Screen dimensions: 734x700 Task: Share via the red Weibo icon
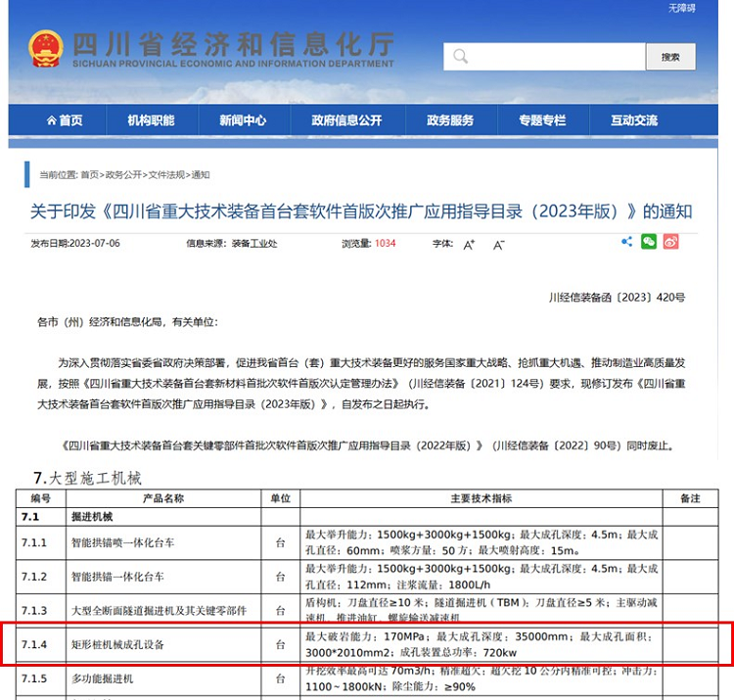click(x=670, y=242)
